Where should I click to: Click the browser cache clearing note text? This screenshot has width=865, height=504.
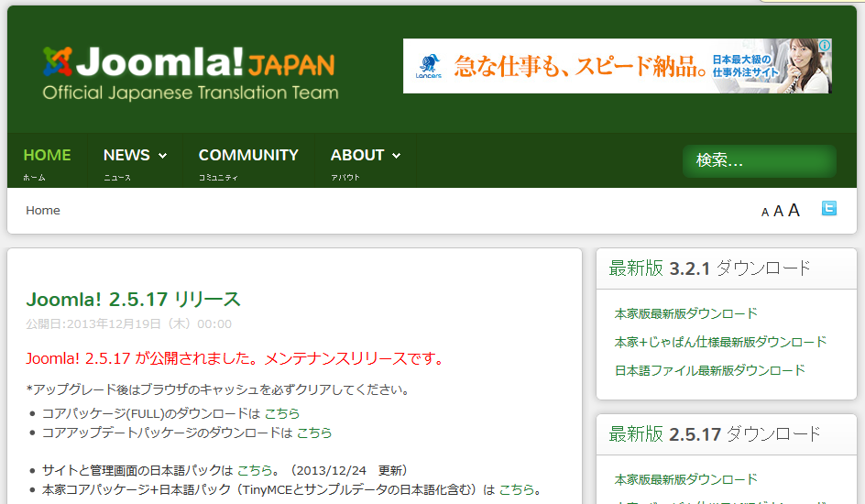point(220,389)
